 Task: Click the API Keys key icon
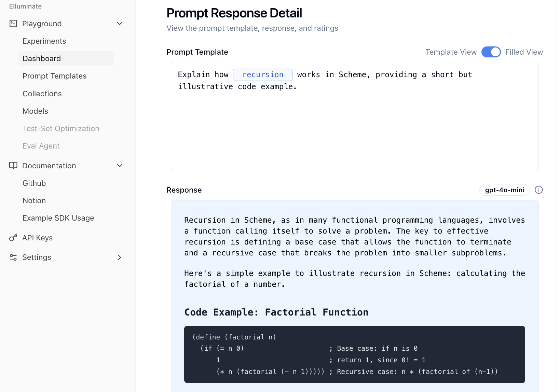(13, 238)
